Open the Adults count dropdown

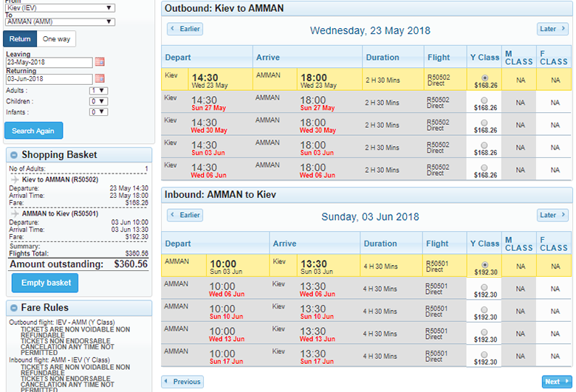point(97,91)
